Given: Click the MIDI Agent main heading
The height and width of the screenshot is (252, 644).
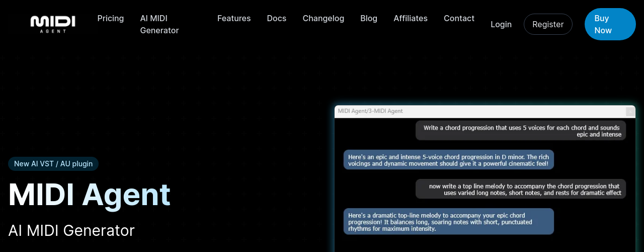Looking at the screenshot, I should (90, 195).
